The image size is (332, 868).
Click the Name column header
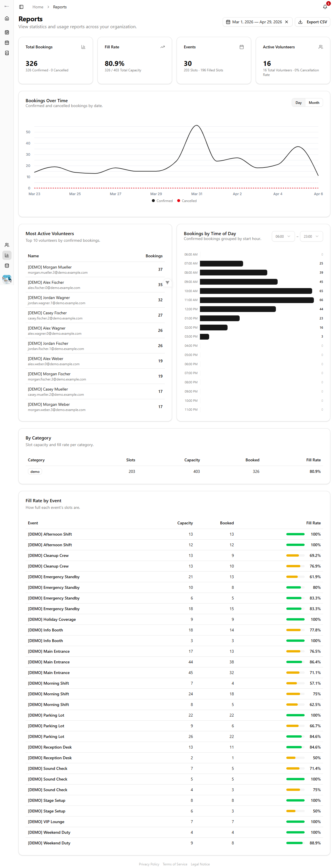(x=33, y=256)
